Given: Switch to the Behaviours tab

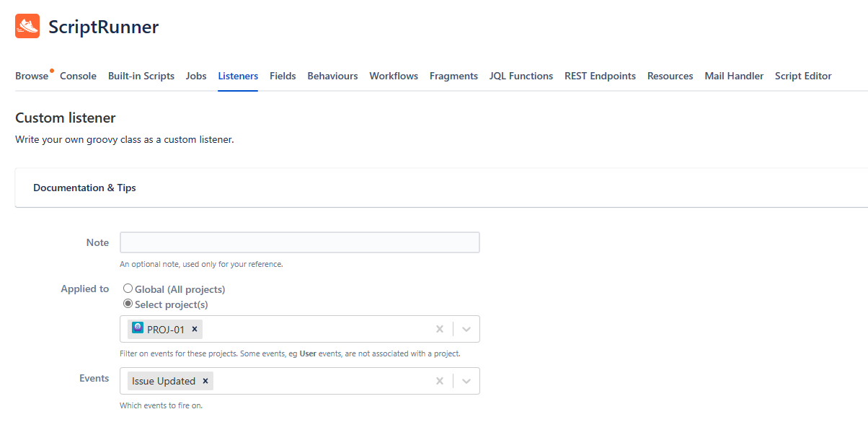Looking at the screenshot, I should point(332,76).
